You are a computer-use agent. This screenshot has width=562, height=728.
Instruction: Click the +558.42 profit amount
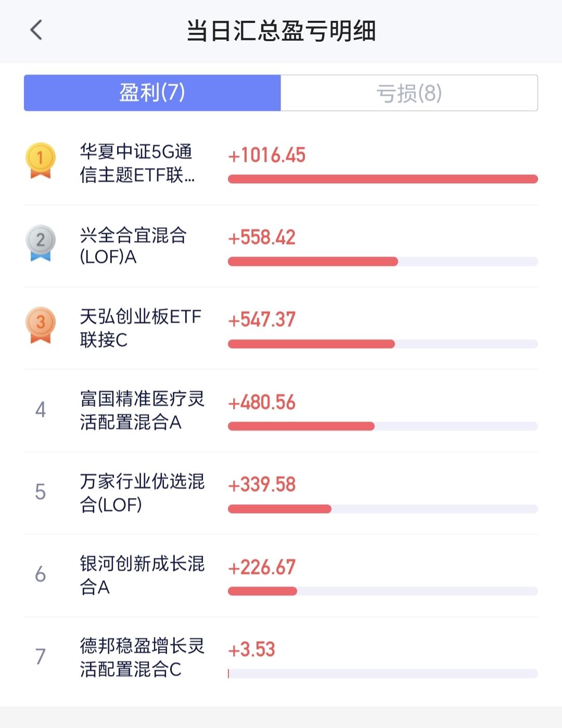click(x=262, y=238)
